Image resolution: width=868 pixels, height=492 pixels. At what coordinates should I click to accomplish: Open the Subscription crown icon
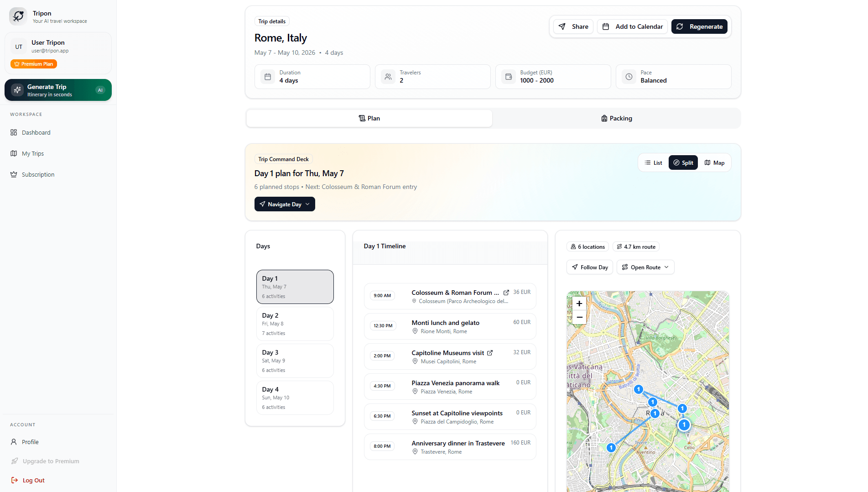pos(14,174)
